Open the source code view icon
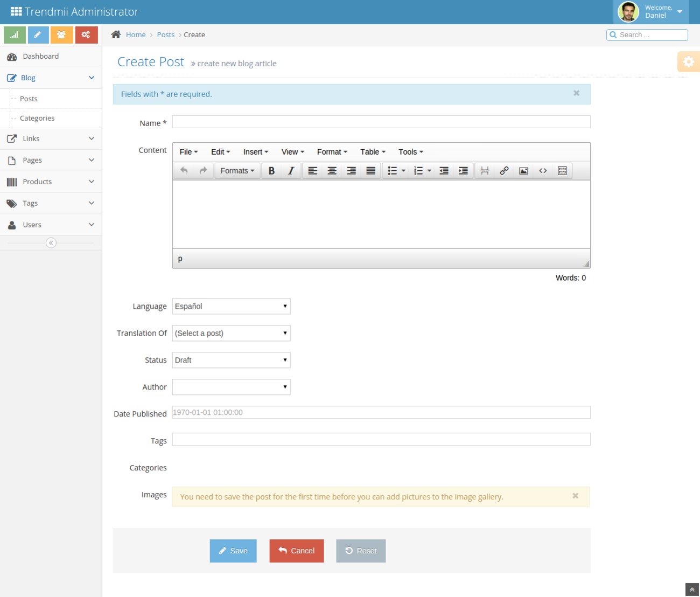 pos(543,170)
